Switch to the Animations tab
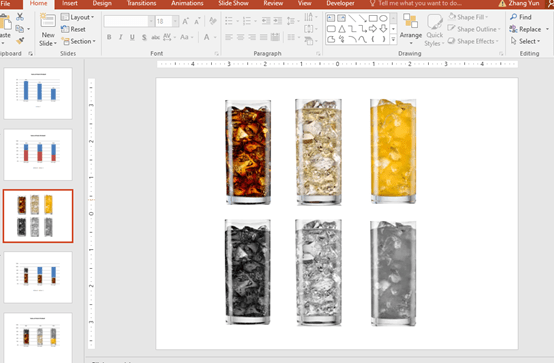The image size is (554, 363). [187, 4]
